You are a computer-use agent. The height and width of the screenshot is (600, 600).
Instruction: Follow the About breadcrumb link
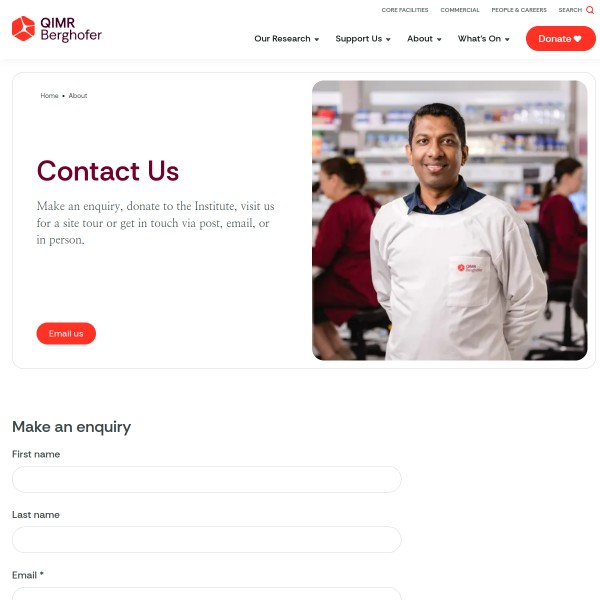(x=78, y=96)
